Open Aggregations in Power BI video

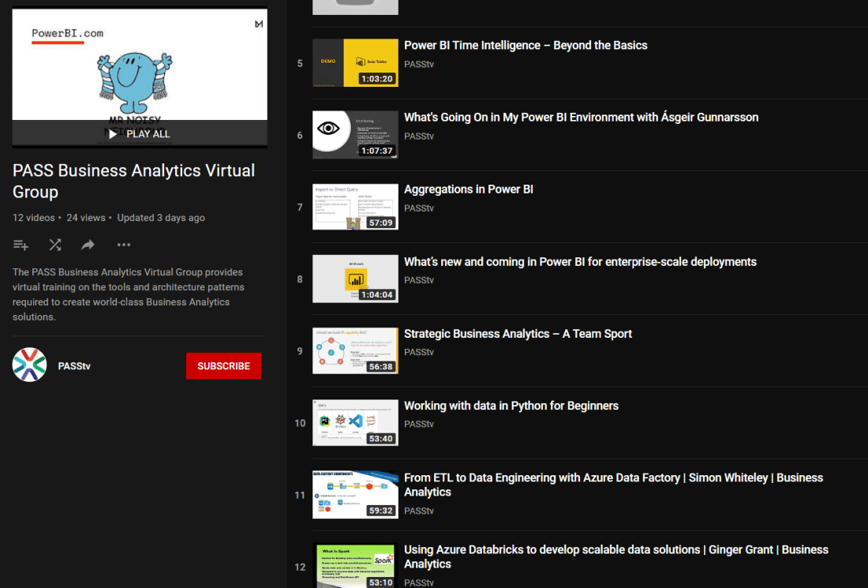[x=468, y=189]
